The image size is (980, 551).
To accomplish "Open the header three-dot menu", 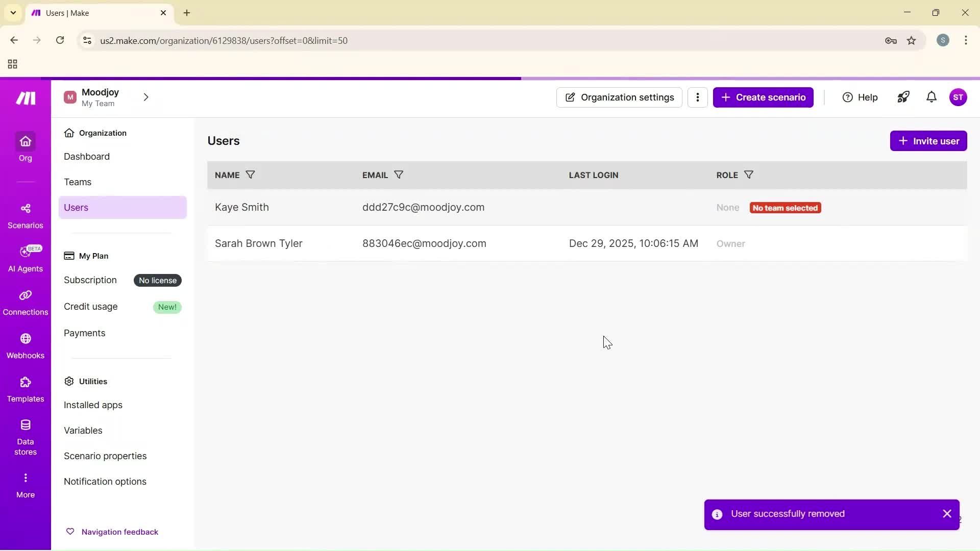I will pyautogui.click(x=697, y=97).
